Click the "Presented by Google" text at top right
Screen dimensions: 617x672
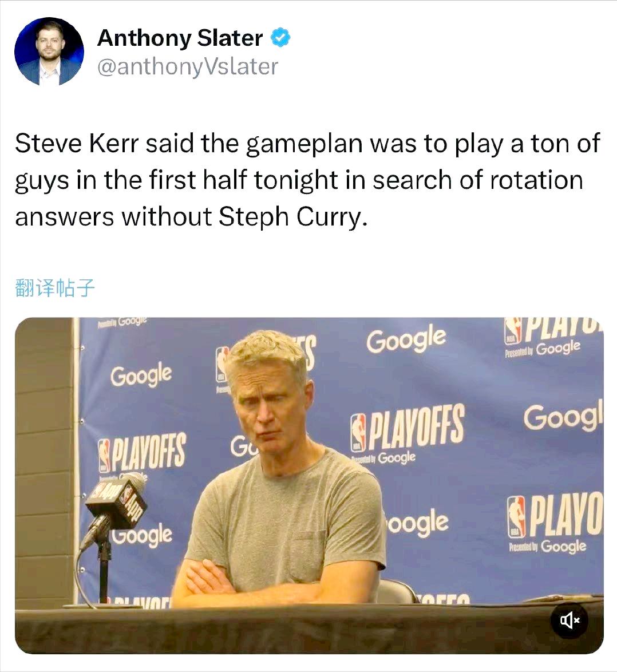pyautogui.click(x=543, y=349)
